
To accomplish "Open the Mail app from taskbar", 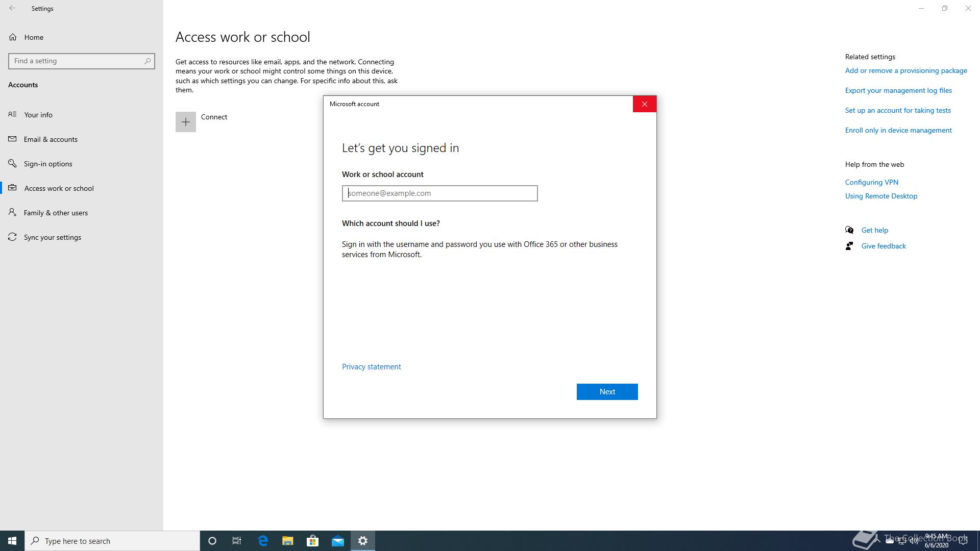I will click(338, 541).
